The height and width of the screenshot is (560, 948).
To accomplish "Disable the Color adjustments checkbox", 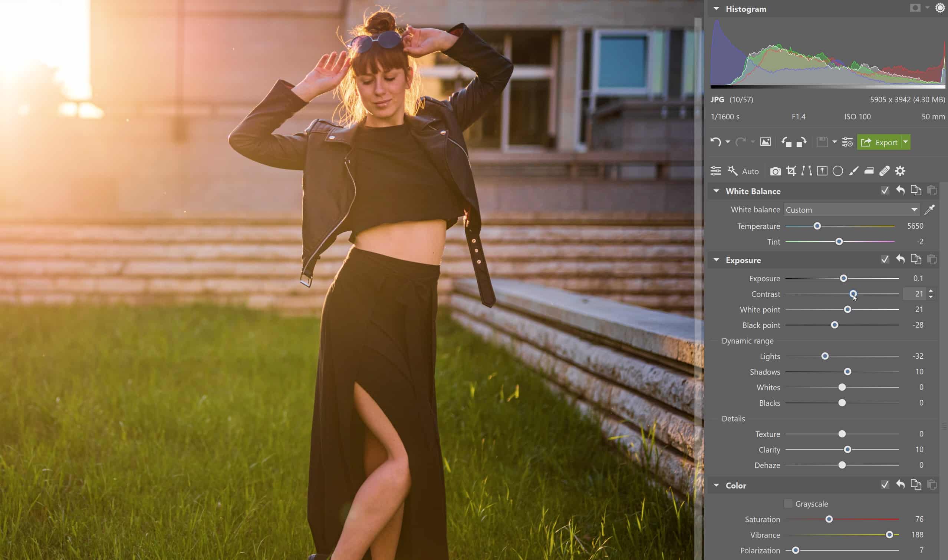I will coord(885,485).
